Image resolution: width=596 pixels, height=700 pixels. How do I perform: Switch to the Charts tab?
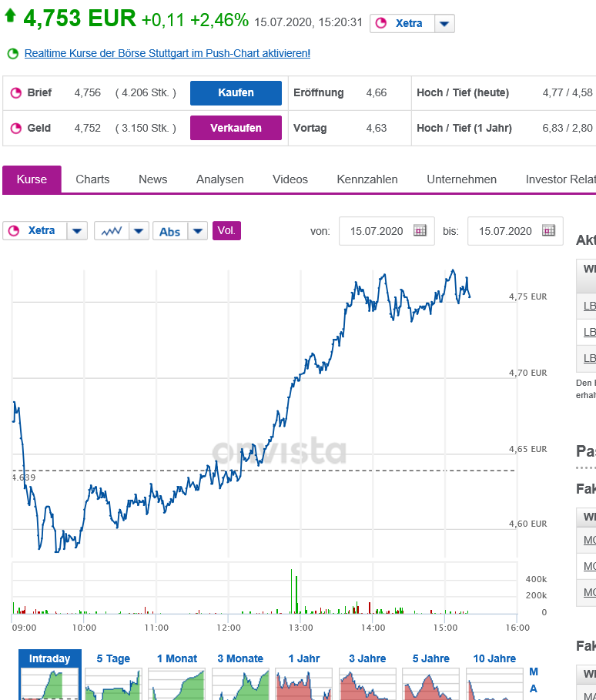92,179
